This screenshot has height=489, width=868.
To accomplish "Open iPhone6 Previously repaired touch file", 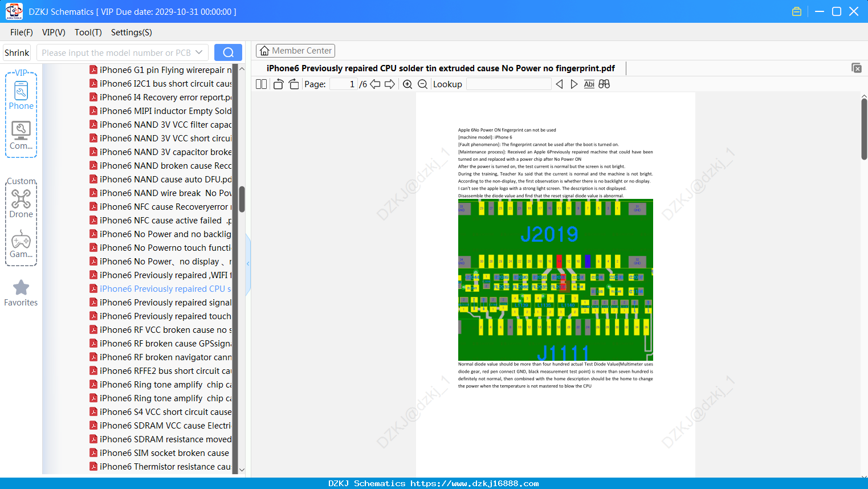I will pos(165,316).
